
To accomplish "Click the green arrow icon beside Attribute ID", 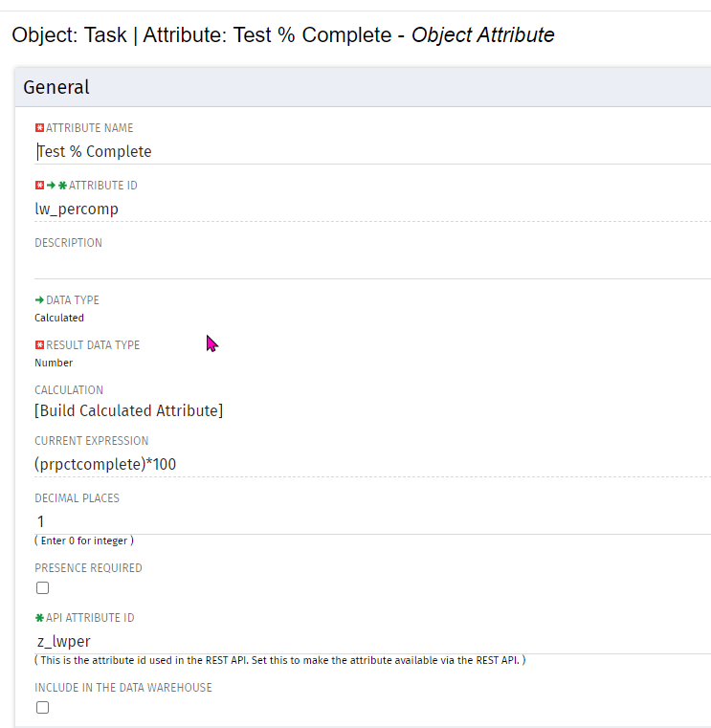I will 51,186.
